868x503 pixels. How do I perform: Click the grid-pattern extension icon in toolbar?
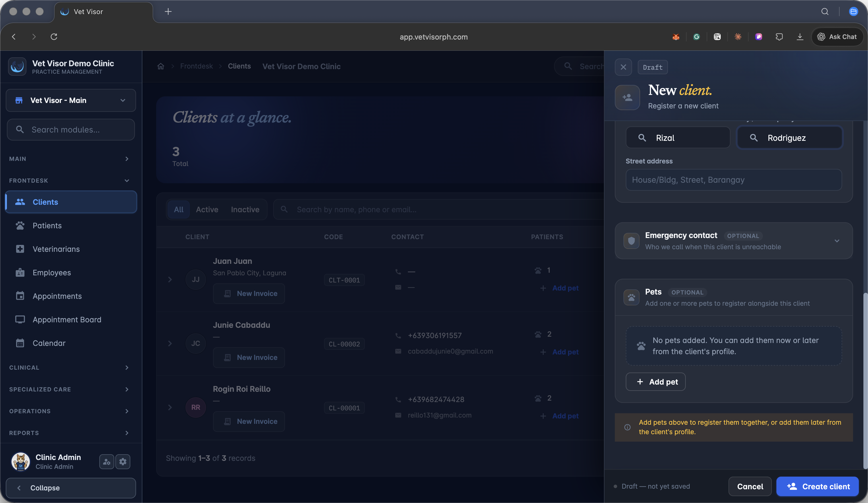pyautogui.click(x=717, y=37)
